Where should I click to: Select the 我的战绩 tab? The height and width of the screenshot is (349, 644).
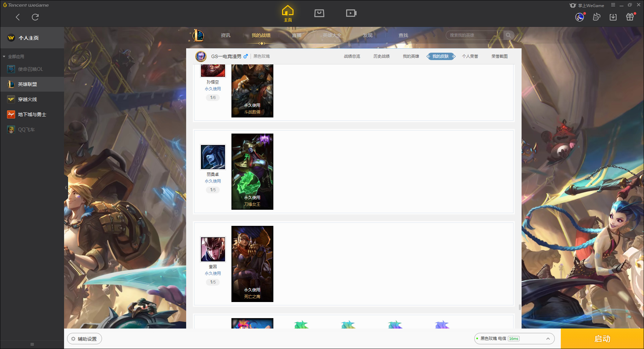(x=261, y=35)
